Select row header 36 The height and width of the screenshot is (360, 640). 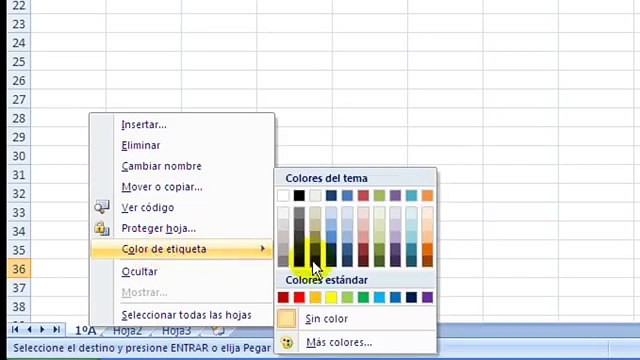pyautogui.click(x=19, y=269)
